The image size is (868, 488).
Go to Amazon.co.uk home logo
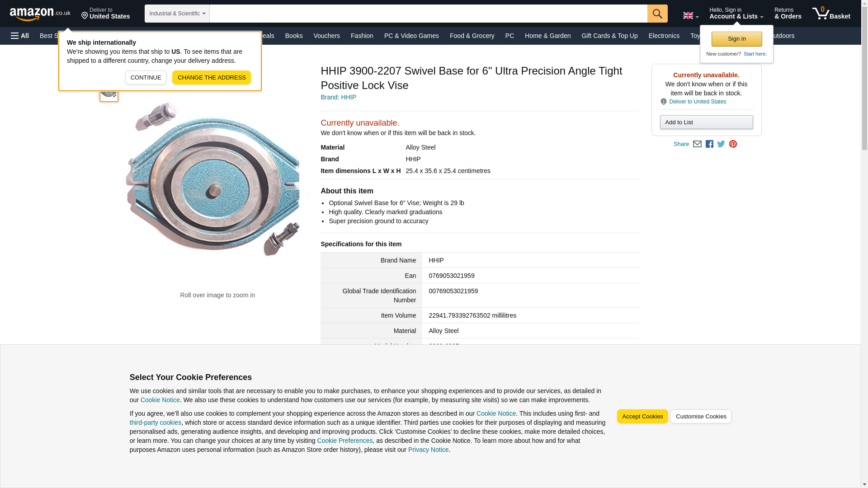point(40,14)
